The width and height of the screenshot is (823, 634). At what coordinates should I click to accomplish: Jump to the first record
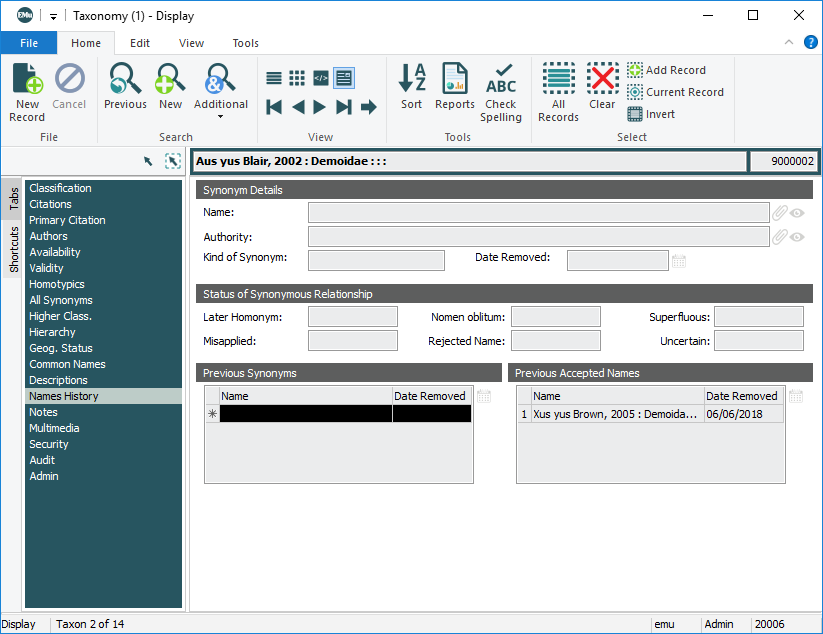coord(274,107)
